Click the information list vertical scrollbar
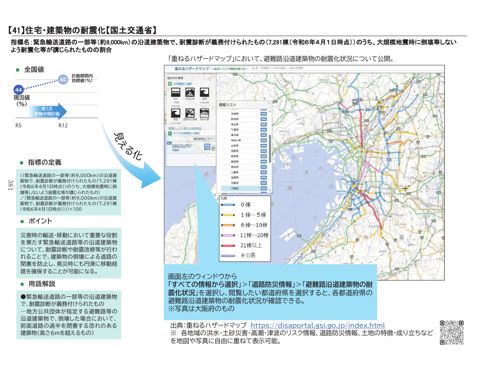Image resolution: width=480 pixels, height=371 pixels. coord(270,148)
